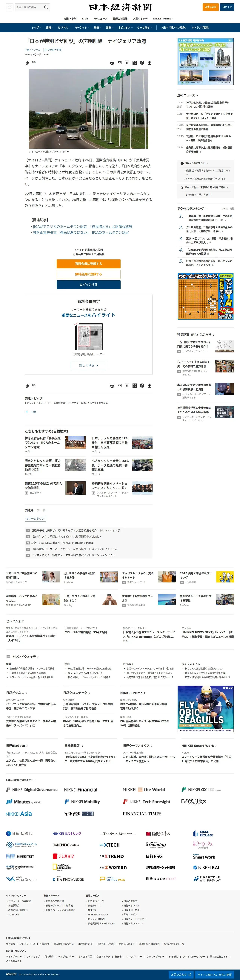The height and width of the screenshot is (980, 240).
Task: Open the アクセスランキング heading link
Action: (x=192, y=209)
